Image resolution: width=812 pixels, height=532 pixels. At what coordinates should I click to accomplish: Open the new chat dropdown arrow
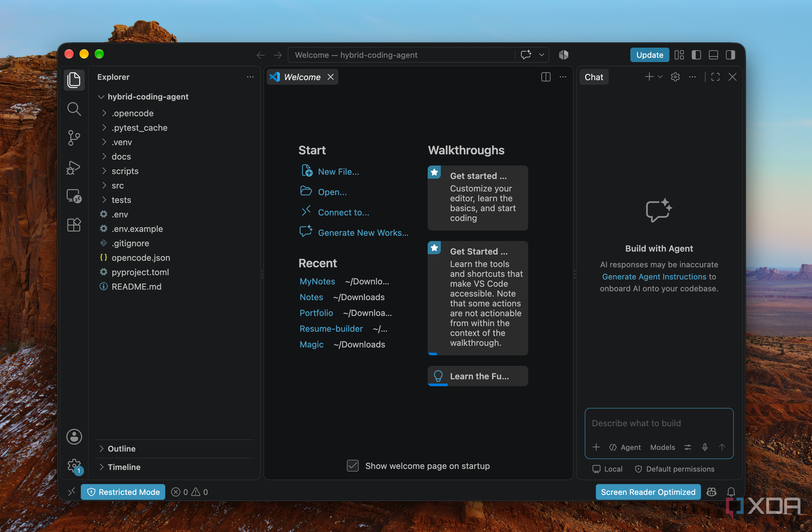click(x=660, y=77)
